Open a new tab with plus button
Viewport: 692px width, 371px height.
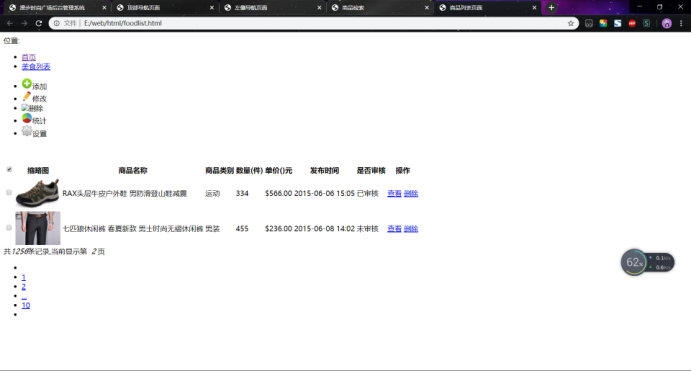click(x=551, y=7)
